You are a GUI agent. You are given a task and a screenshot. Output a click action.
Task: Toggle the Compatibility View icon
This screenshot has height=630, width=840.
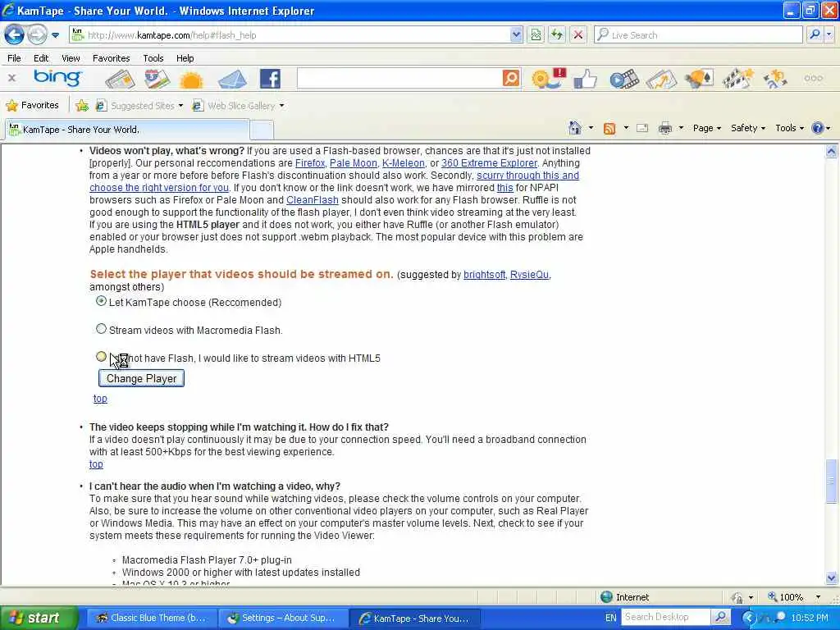pyautogui.click(x=536, y=34)
